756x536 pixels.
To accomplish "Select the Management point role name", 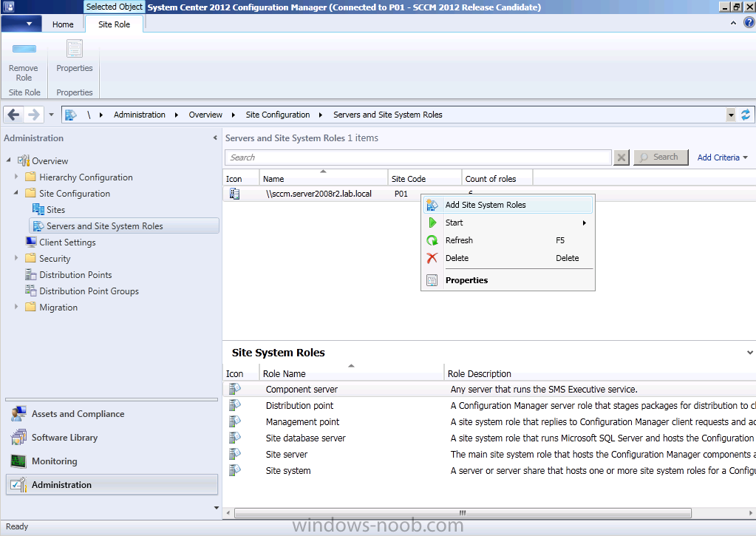I will [x=302, y=421].
